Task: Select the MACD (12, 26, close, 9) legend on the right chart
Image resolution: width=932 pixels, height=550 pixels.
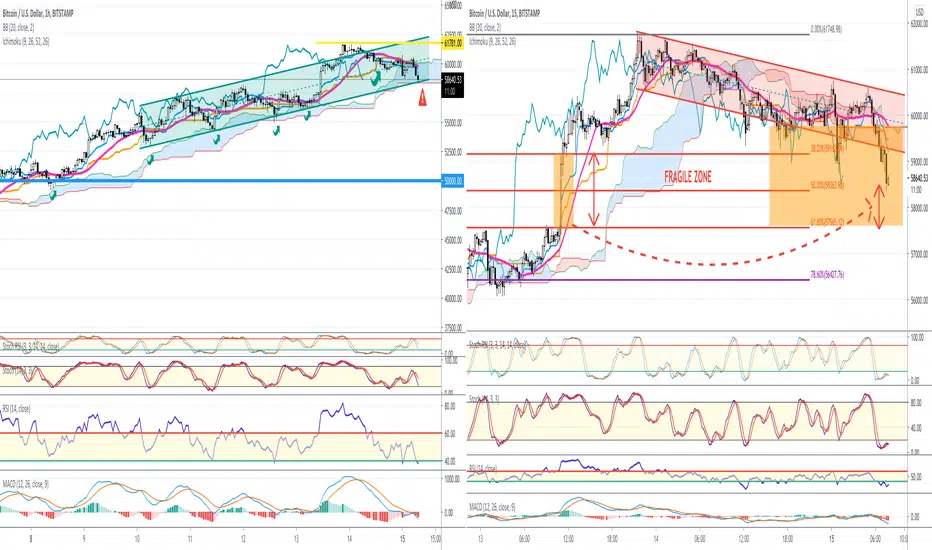Action: point(493,507)
